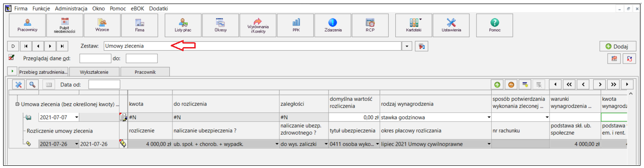Screen dimensions: 644x168
Task: Click the green Dodaj button
Action: coord(617,46)
